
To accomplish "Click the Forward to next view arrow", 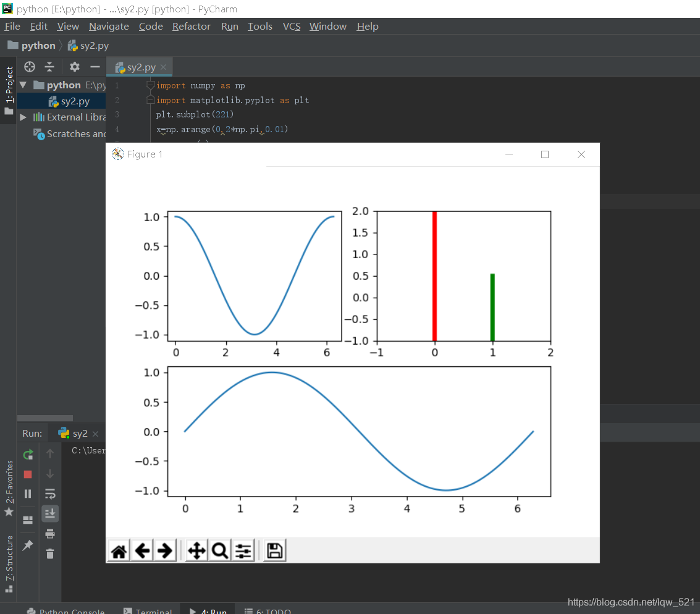I will tap(165, 551).
